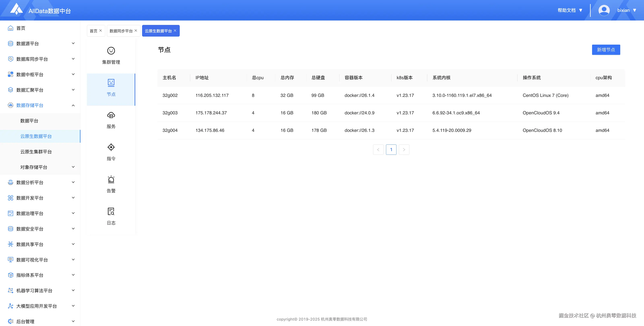Switch to the 数据同步平台 tab

121,31
